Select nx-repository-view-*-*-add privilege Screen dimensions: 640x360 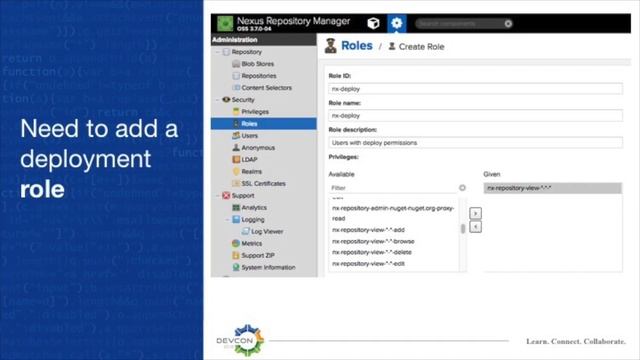click(368, 230)
